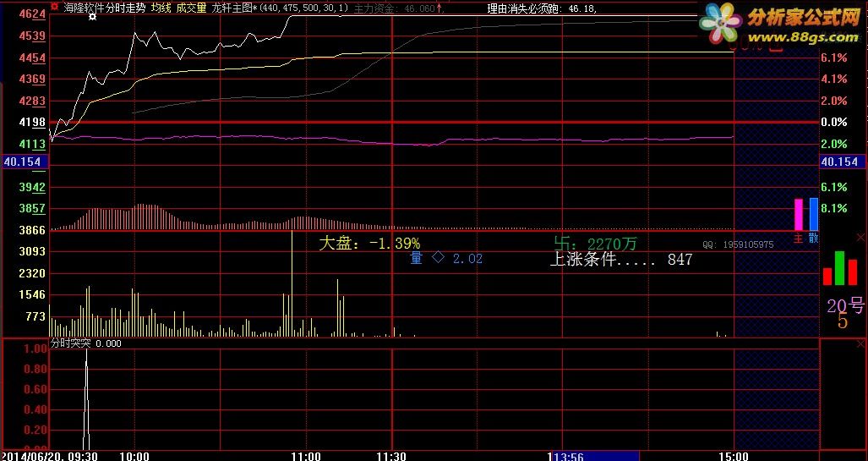Click the 0.0% right axis label

tap(833, 122)
